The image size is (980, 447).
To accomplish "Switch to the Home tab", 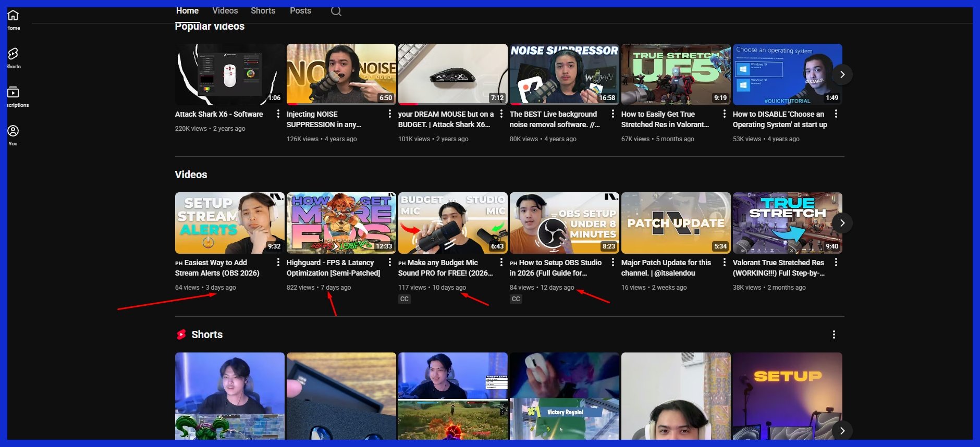I will tap(187, 11).
